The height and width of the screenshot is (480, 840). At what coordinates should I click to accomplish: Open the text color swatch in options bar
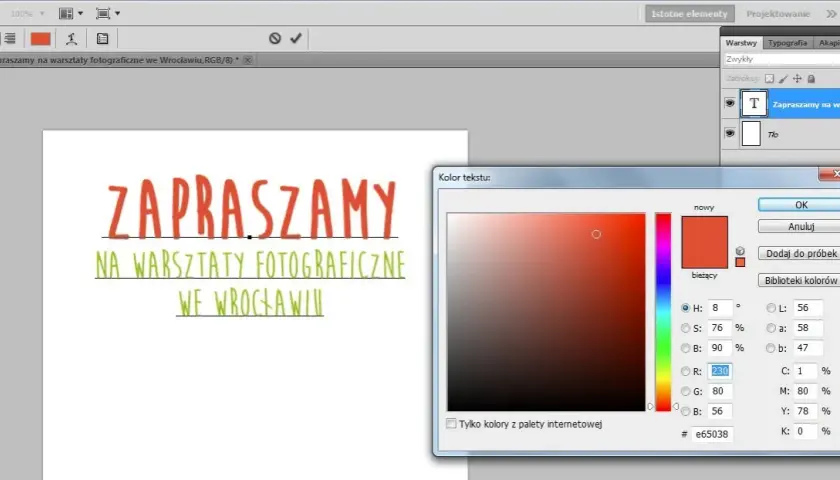[41, 39]
